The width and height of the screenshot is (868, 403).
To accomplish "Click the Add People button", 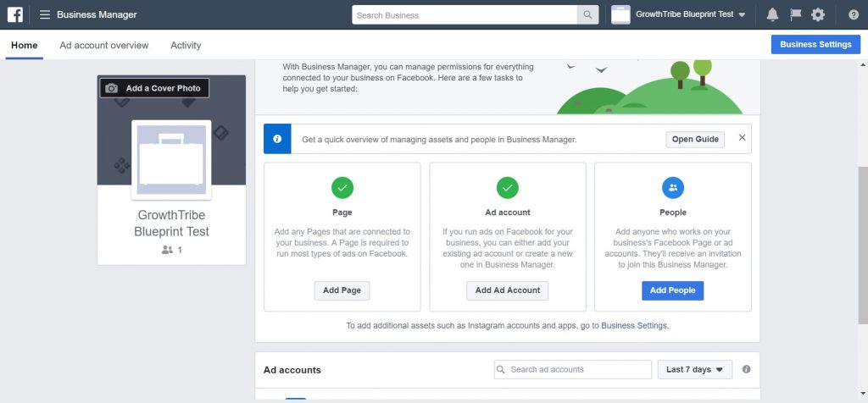I will click(672, 290).
